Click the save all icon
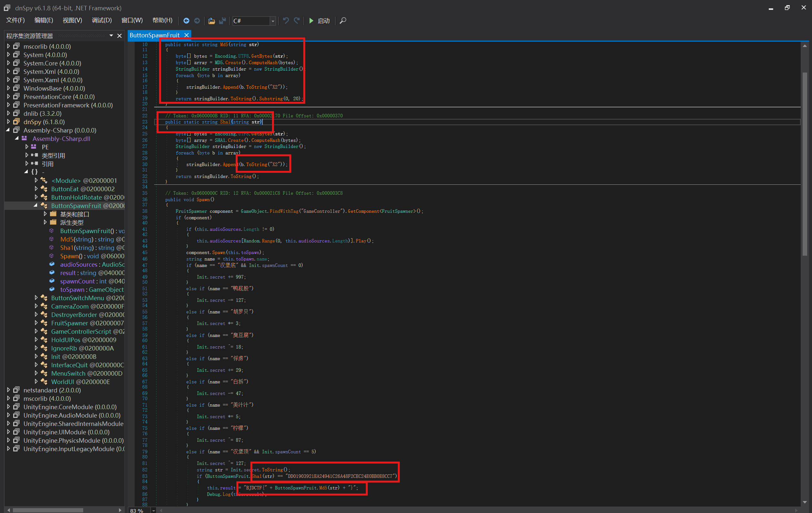The height and width of the screenshot is (513, 812). click(222, 21)
